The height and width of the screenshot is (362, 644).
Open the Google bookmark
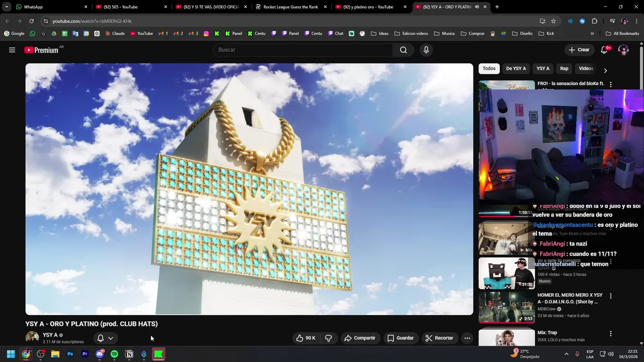click(x=14, y=34)
